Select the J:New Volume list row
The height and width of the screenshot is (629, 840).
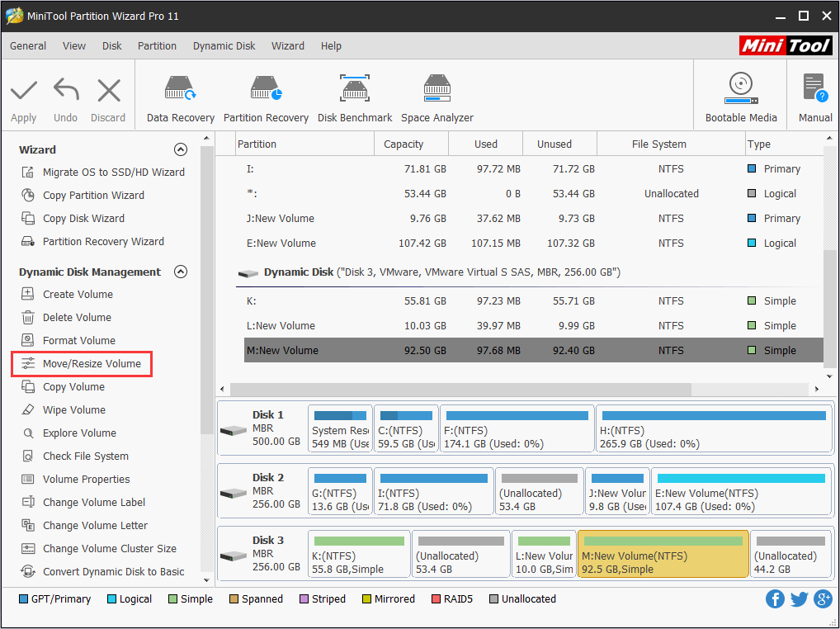pyautogui.click(x=533, y=218)
